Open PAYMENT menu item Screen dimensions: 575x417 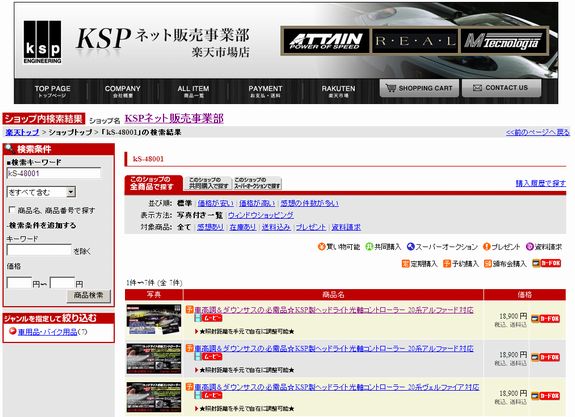click(x=265, y=91)
